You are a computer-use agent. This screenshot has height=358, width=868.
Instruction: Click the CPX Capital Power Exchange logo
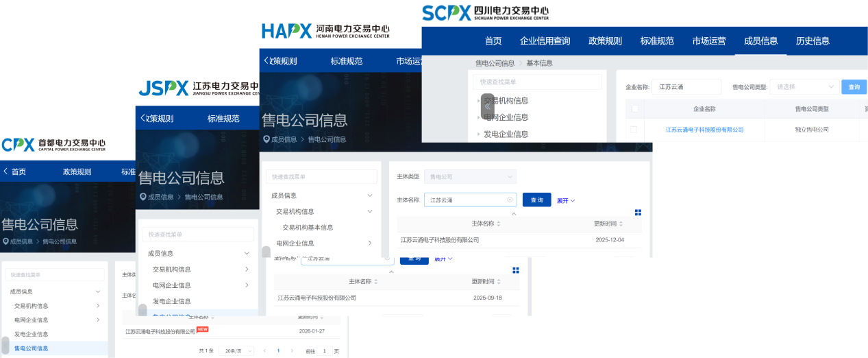[x=53, y=144]
